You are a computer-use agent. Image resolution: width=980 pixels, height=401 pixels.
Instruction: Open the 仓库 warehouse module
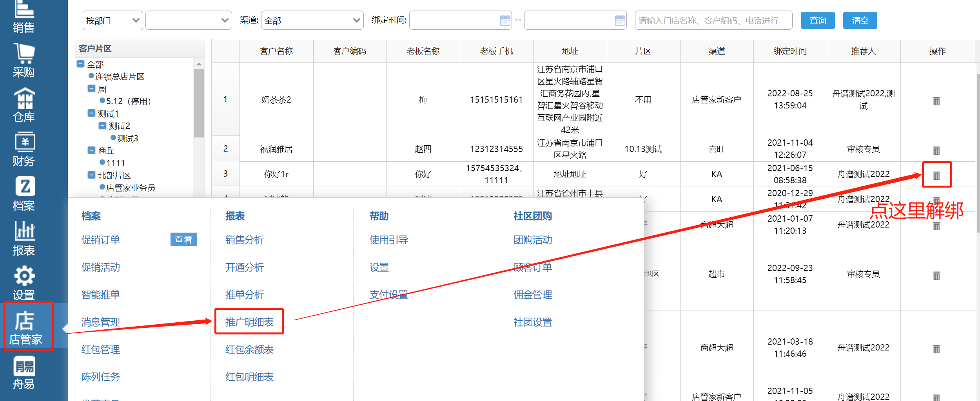click(x=24, y=105)
